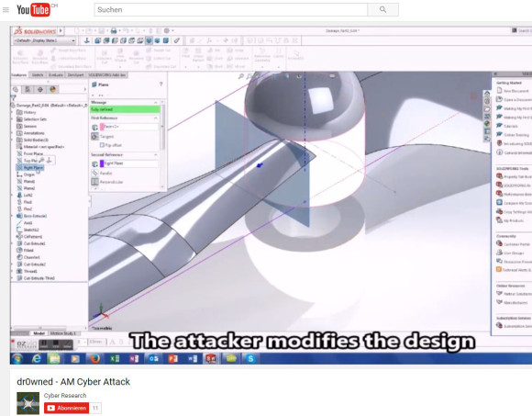Viewport: 532px width, 416px height.
Task: Expand the SolidWorks logo menu arrow
Action: click(x=61, y=31)
